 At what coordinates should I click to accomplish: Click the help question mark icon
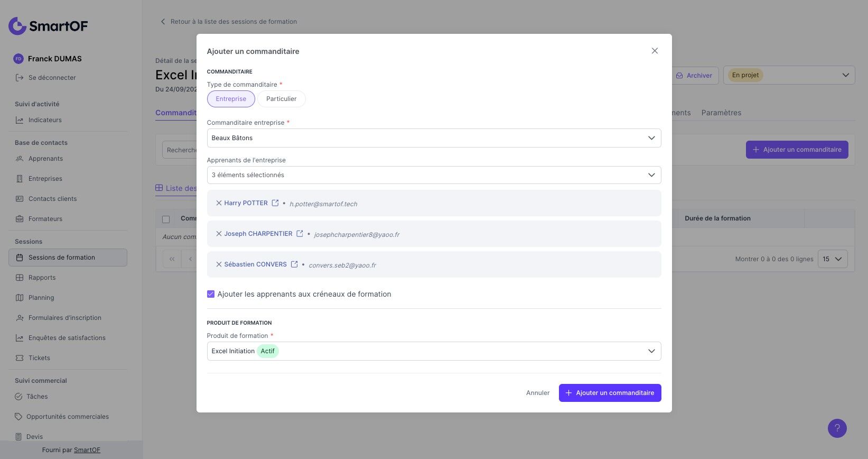pyautogui.click(x=837, y=428)
